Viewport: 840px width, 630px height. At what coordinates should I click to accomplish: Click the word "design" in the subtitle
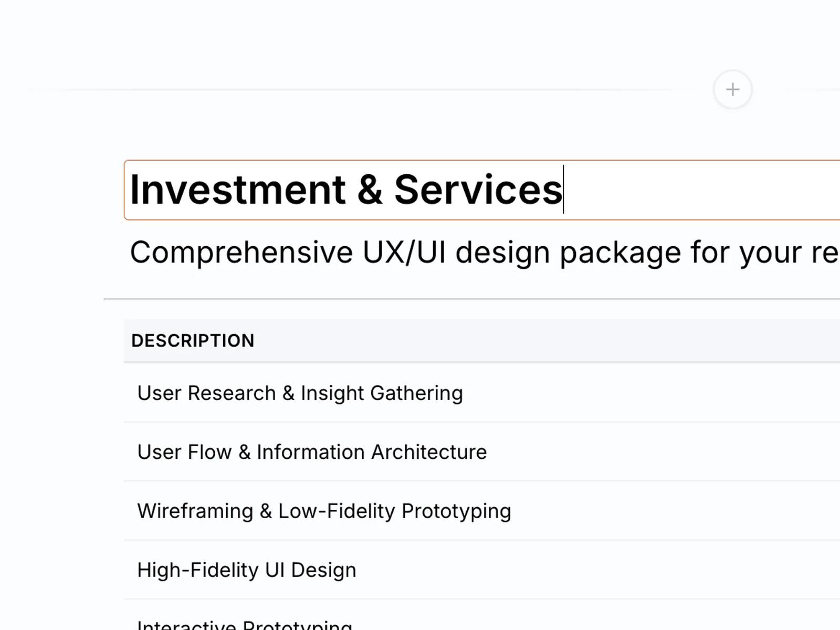point(502,253)
